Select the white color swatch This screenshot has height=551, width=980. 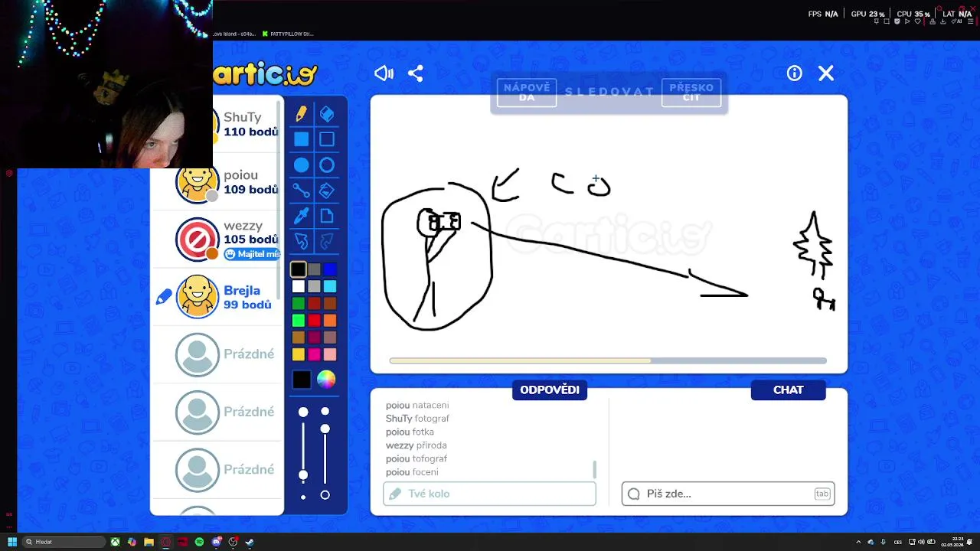click(x=299, y=286)
